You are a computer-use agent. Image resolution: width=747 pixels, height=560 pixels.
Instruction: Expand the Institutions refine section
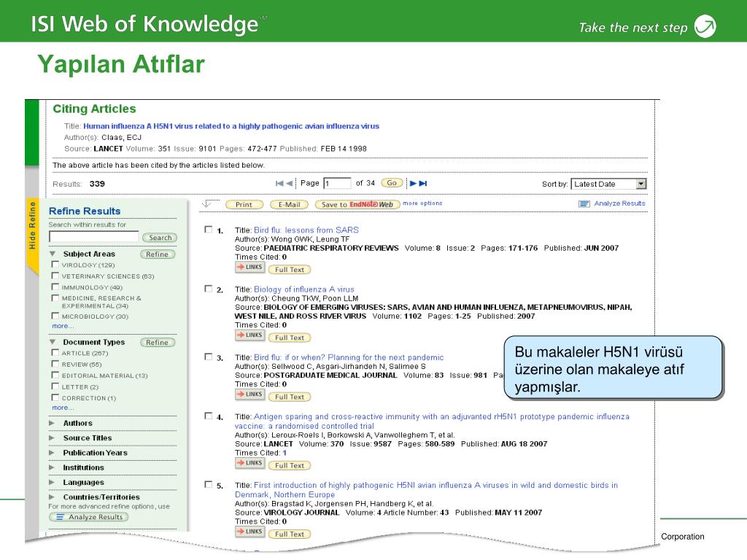pos(52,467)
